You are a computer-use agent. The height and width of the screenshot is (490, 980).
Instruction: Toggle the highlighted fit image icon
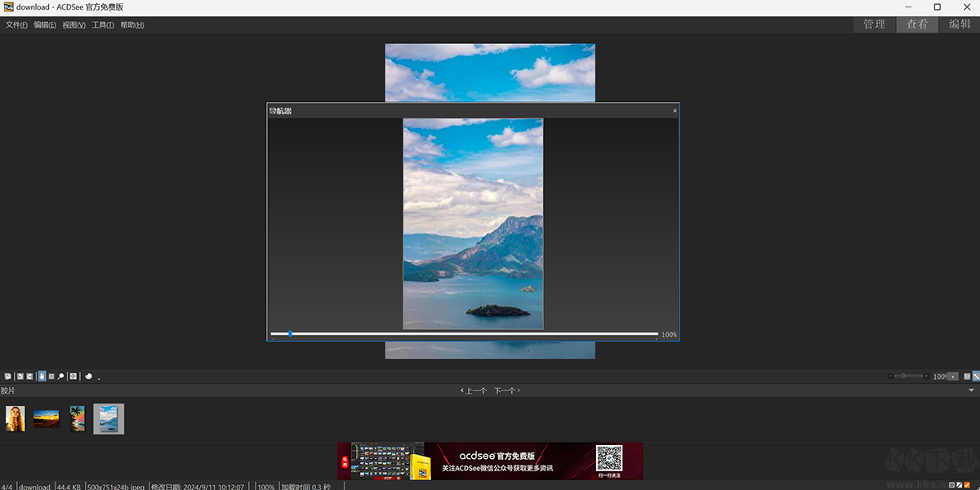[x=976, y=376]
